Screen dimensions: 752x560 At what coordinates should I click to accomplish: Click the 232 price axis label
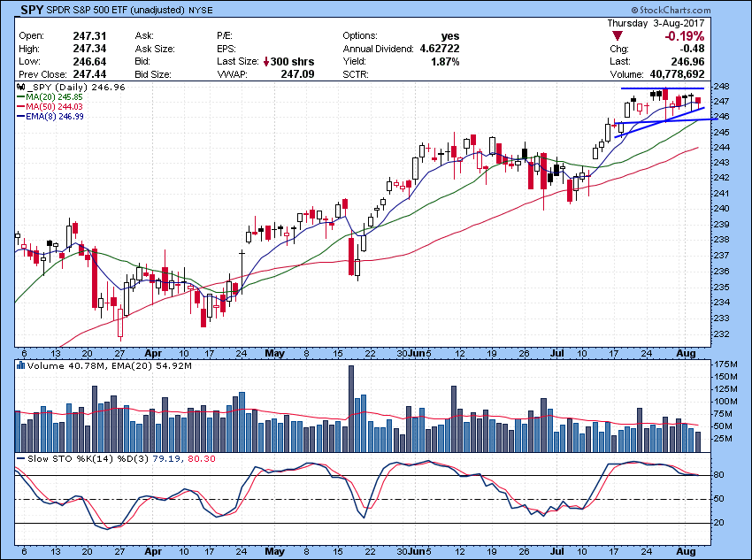click(x=722, y=334)
